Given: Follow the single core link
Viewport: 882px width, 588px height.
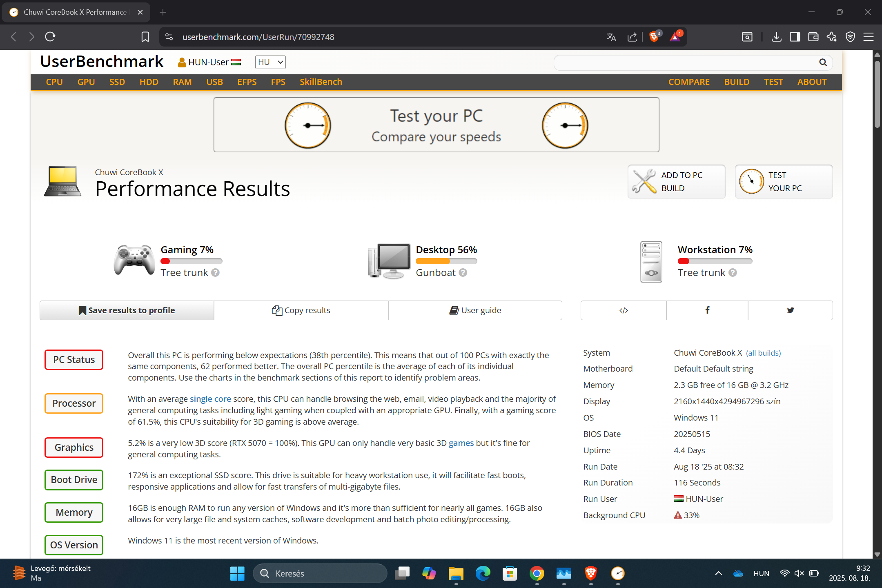Looking at the screenshot, I should (x=210, y=399).
